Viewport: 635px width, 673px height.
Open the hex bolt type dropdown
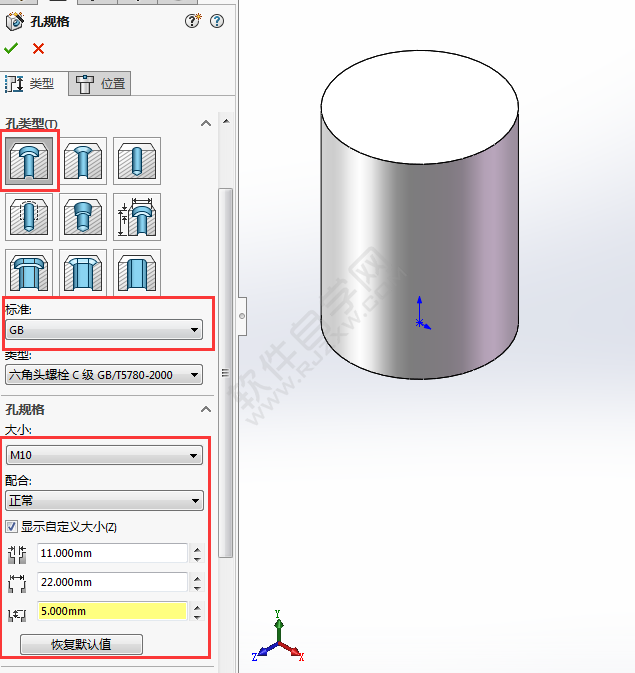point(104,375)
